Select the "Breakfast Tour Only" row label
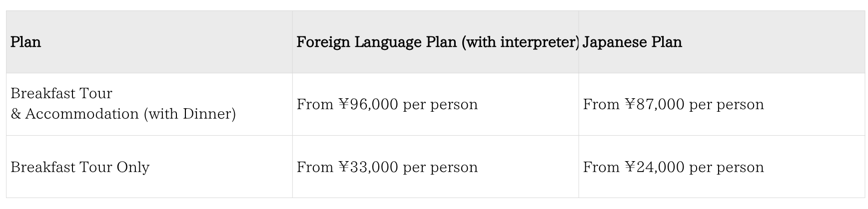The height and width of the screenshot is (209, 868). click(x=80, y=167)
